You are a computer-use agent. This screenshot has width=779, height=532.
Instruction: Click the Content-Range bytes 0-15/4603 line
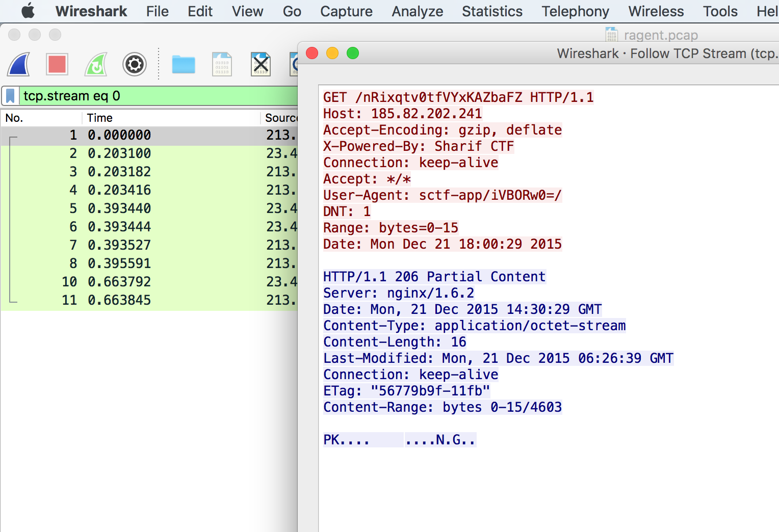point(443,407)
